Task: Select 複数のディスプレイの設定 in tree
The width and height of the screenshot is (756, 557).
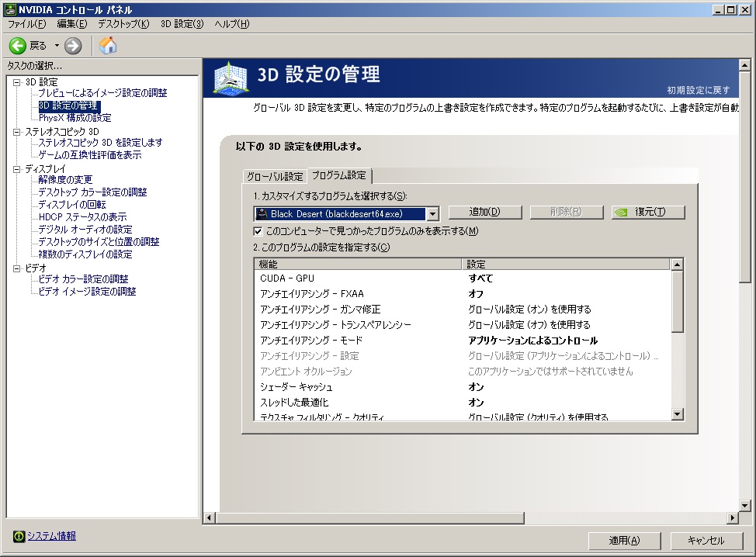Action: pos(85,254)
